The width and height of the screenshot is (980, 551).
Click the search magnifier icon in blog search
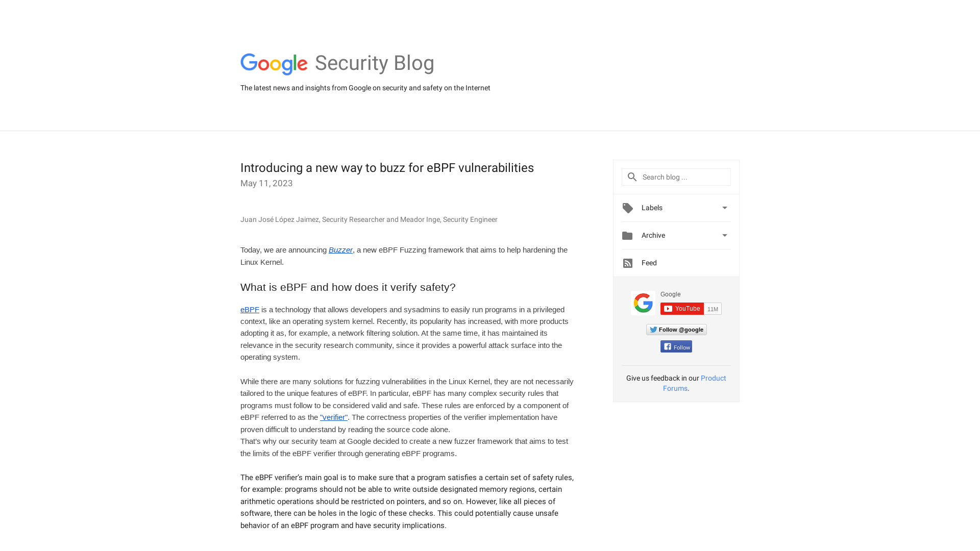pos(631,177)
